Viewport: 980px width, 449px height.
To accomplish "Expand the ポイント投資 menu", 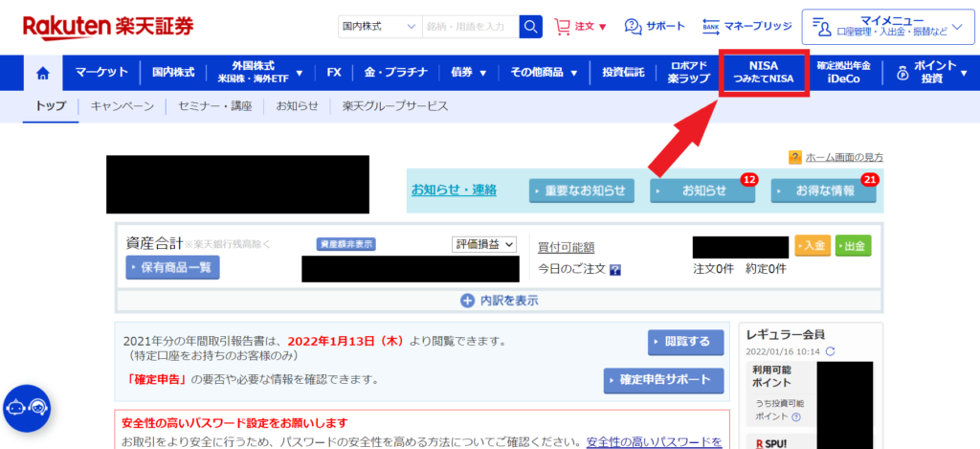I will click(x=931, y=73).
